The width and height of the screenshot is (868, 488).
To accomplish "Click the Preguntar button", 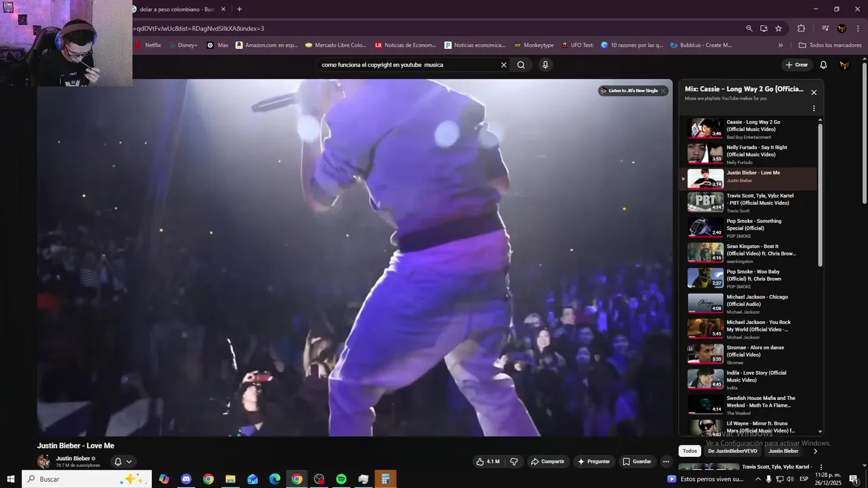I will 594,462.
